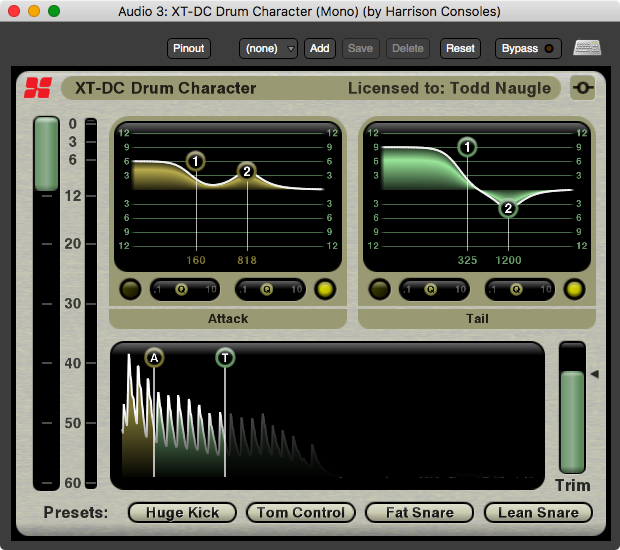Load the Fat Snare preset

(420, 512)
